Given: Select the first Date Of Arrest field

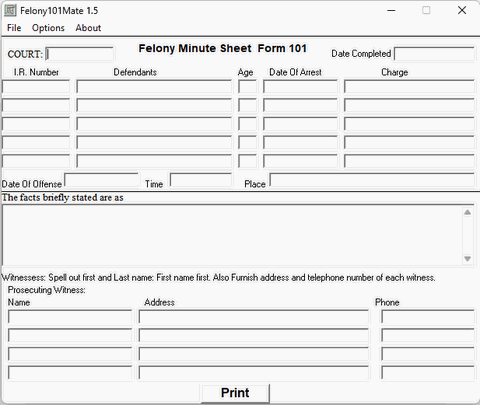Looking at the screenshot, I should [x=300, y=86].
